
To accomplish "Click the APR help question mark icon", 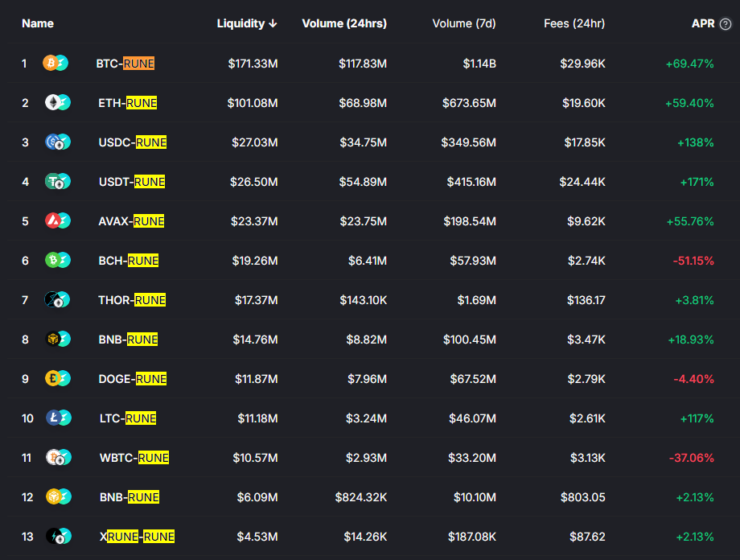I will click(726, 23).
